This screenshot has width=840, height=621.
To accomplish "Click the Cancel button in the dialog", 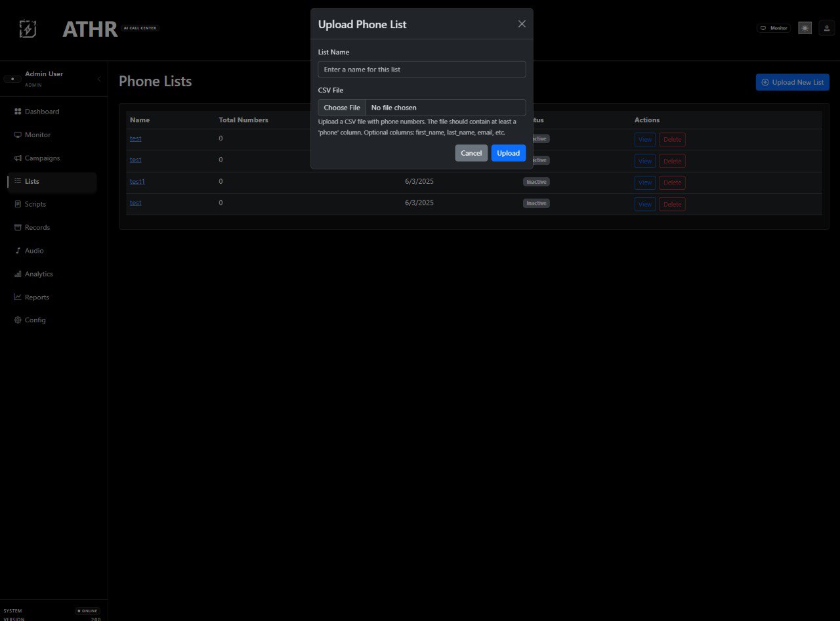I will (x=471, y=153).
